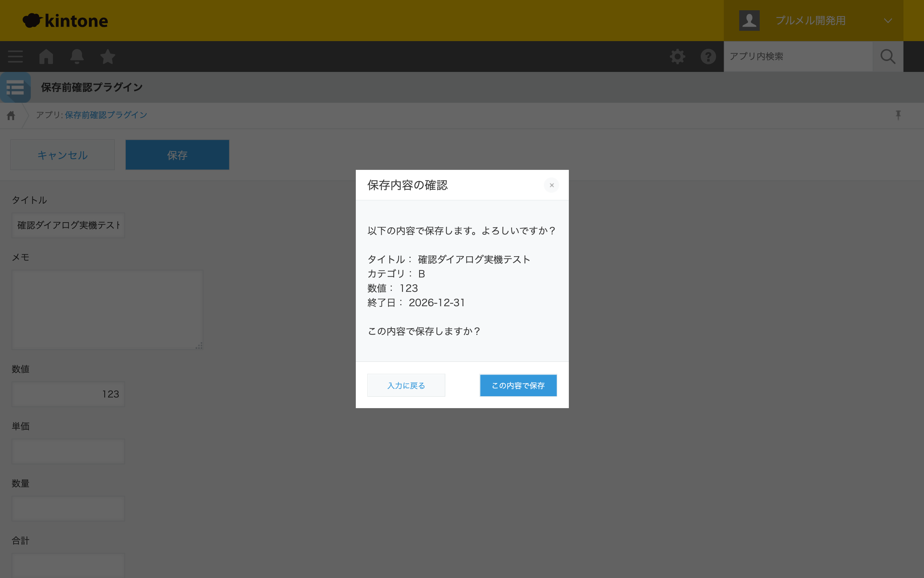Open notifications bell

point(77,57)
